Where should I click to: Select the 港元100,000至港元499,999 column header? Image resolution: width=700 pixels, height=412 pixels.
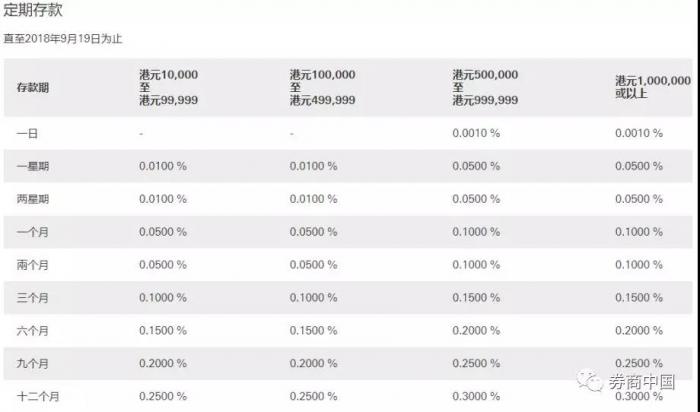[x=324, y=87]
